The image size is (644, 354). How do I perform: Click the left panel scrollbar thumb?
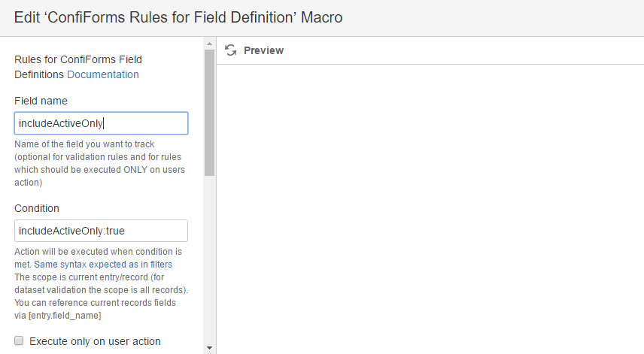point(209,113)
